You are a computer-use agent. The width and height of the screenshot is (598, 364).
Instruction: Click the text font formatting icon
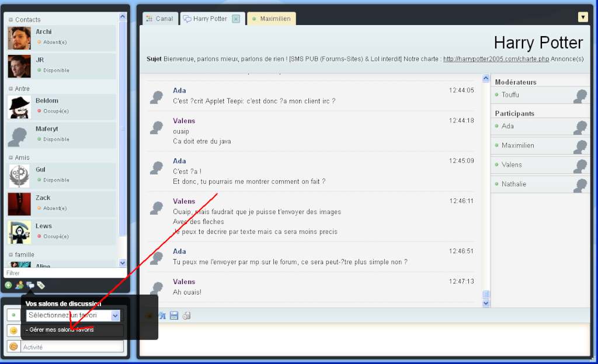(162, 316)
